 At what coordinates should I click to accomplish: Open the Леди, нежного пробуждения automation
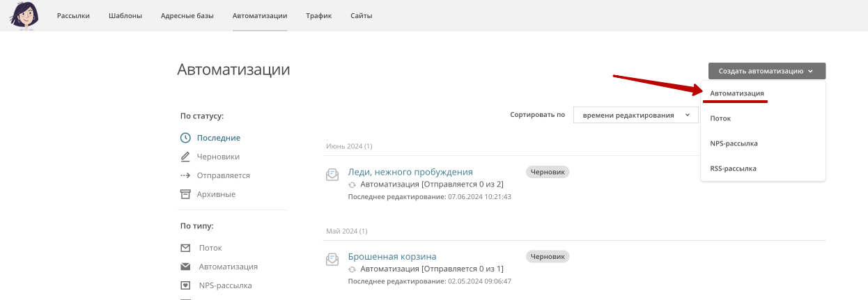point(410,172)
